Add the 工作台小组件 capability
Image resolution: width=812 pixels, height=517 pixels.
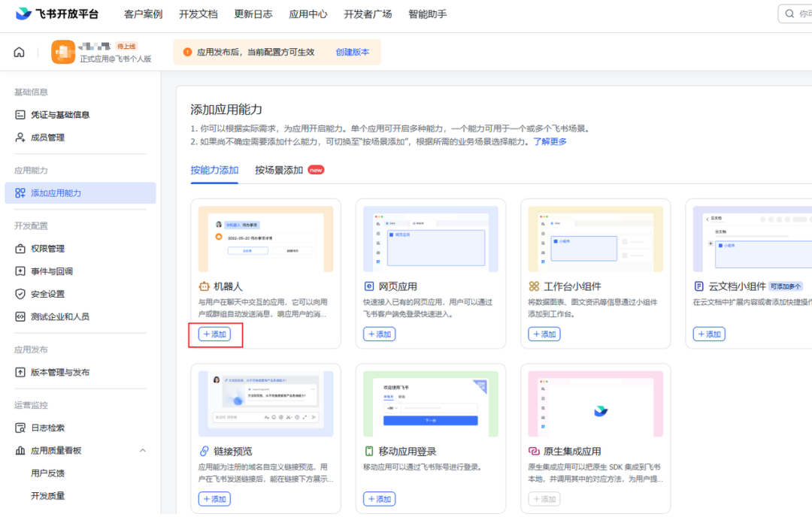tap(544, 334)
